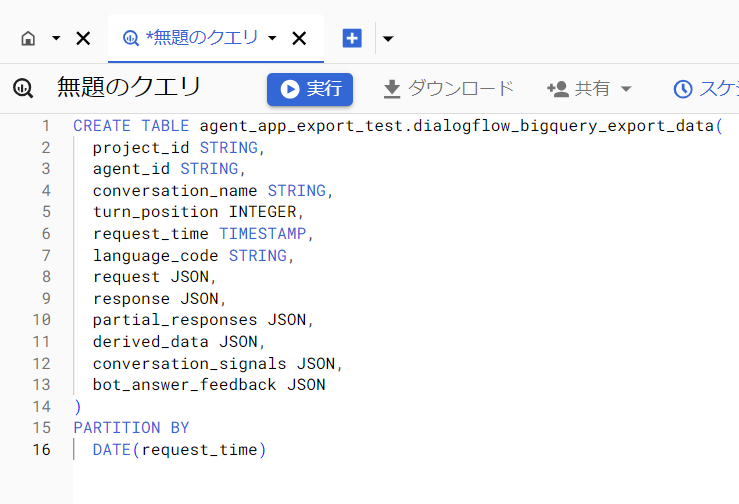Click the query magnifier icon beside title

(23, 89)
